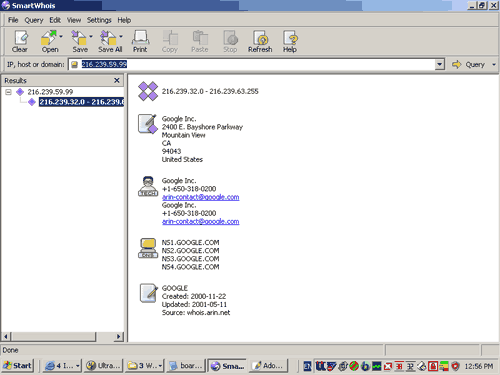
Task: Select the 216.239.59.99 tree item
Action: 50,92
